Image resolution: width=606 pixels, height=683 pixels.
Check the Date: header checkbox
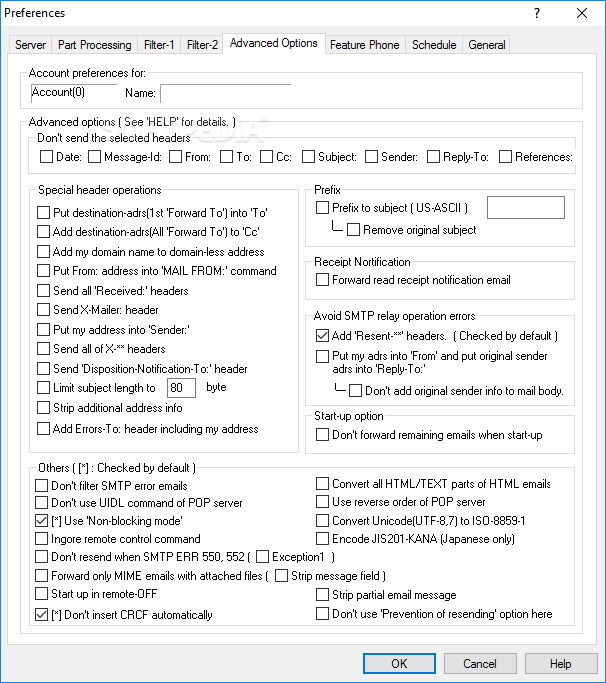click(x=46, y=157)
